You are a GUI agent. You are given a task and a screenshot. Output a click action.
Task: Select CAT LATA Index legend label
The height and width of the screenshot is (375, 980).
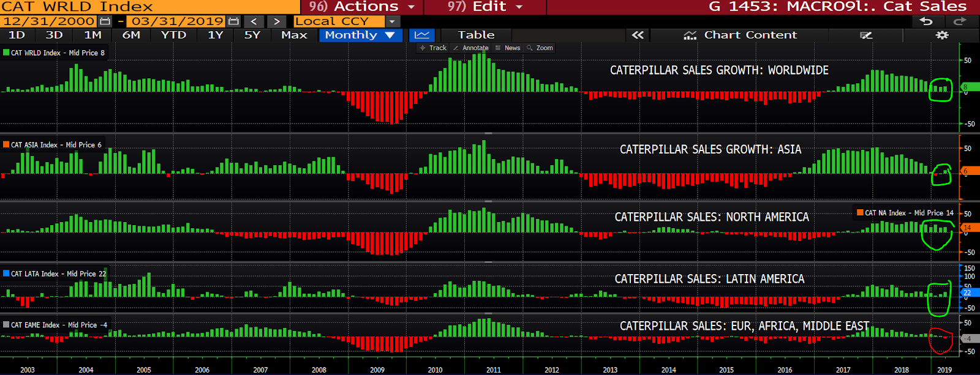pos(58,274)
